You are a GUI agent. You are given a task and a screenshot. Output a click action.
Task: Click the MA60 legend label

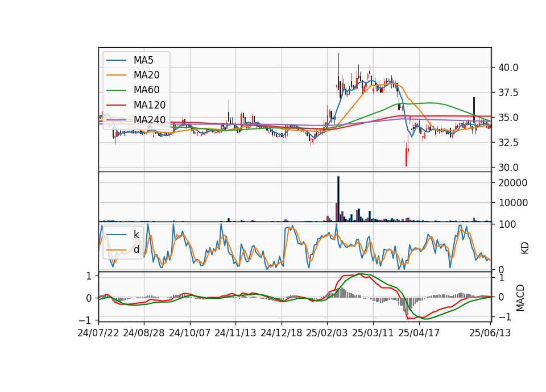[146, 90]
